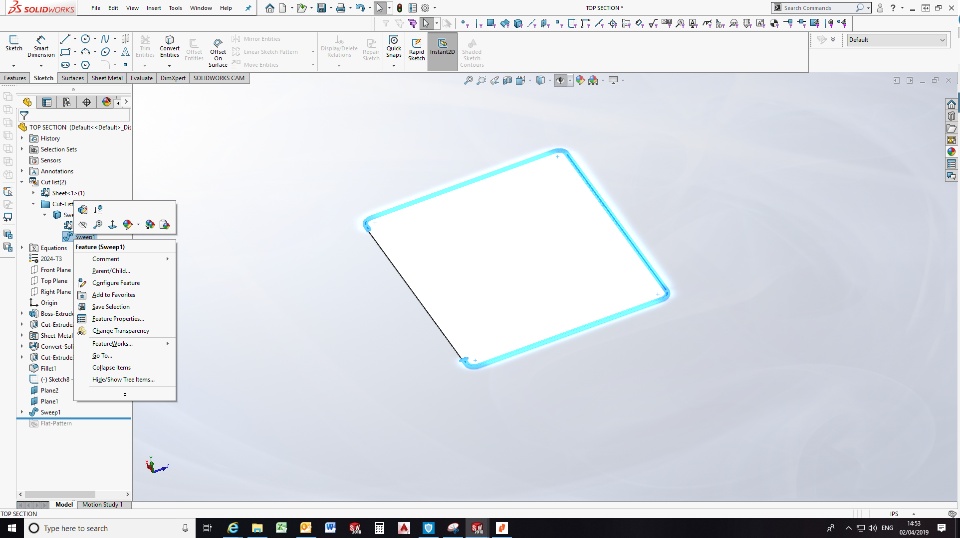Open the DimXpertManager tab icon
The width and height of the screenshot is (960, 538).
point(86,102)
